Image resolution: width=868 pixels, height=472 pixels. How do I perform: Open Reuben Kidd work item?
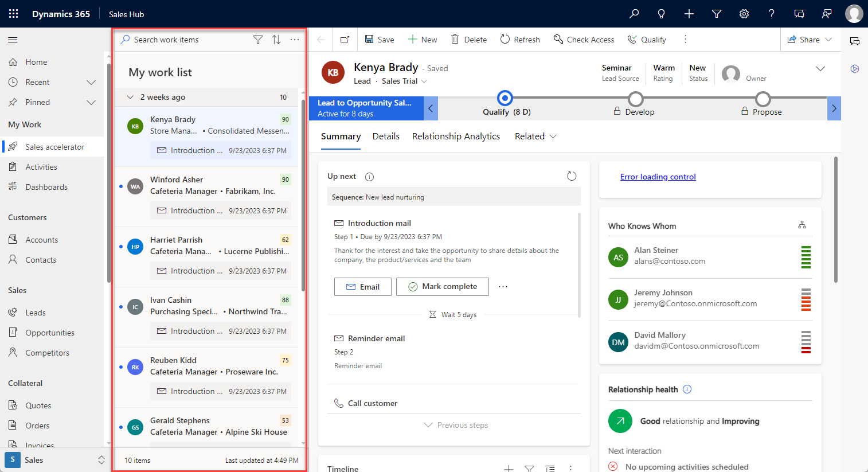pyautogui.click(x=206, y=377)
